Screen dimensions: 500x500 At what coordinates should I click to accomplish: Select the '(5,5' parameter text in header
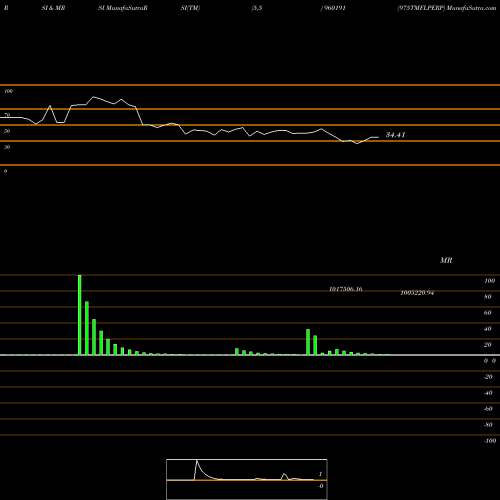coord(257,8)
